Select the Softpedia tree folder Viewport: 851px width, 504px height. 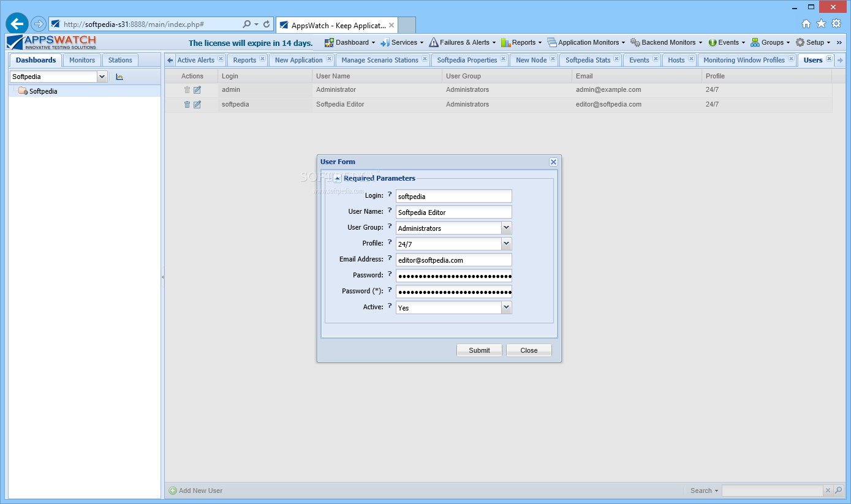coord(38,91)
